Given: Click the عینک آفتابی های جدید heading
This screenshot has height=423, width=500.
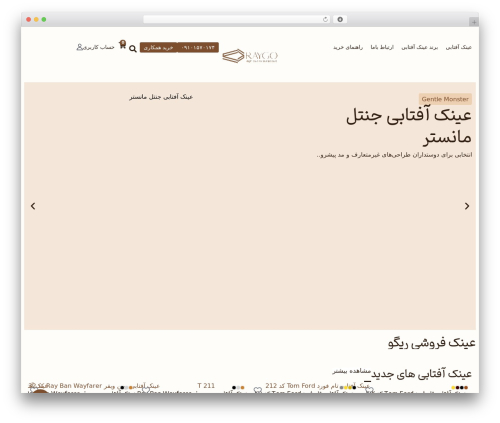Looking at the screenshot, I should tap(421, 374).
